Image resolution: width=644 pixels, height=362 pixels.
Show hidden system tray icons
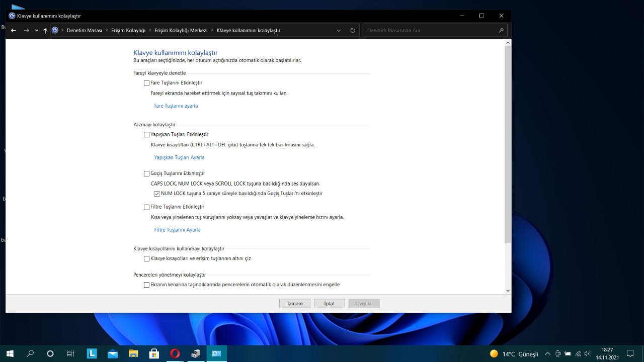click(547, 353)
